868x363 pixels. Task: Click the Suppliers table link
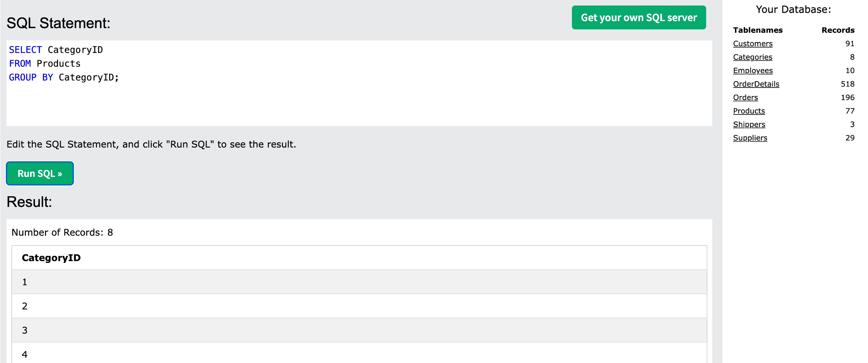click(x=750, y=138)
